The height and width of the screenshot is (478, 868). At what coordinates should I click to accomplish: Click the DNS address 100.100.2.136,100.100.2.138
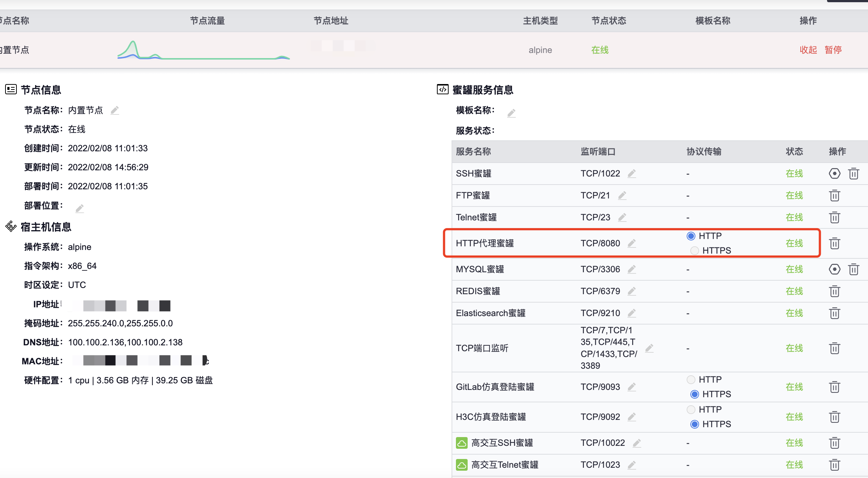125,342
